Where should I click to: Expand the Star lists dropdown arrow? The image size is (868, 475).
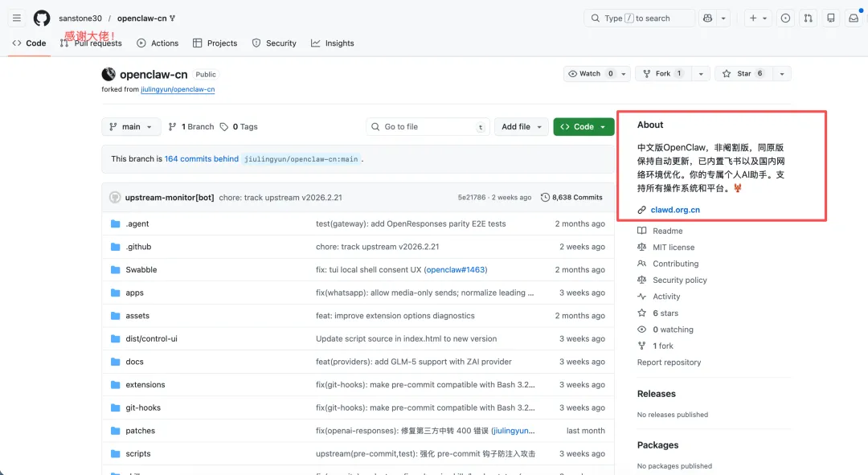click(x=782, y=74)
